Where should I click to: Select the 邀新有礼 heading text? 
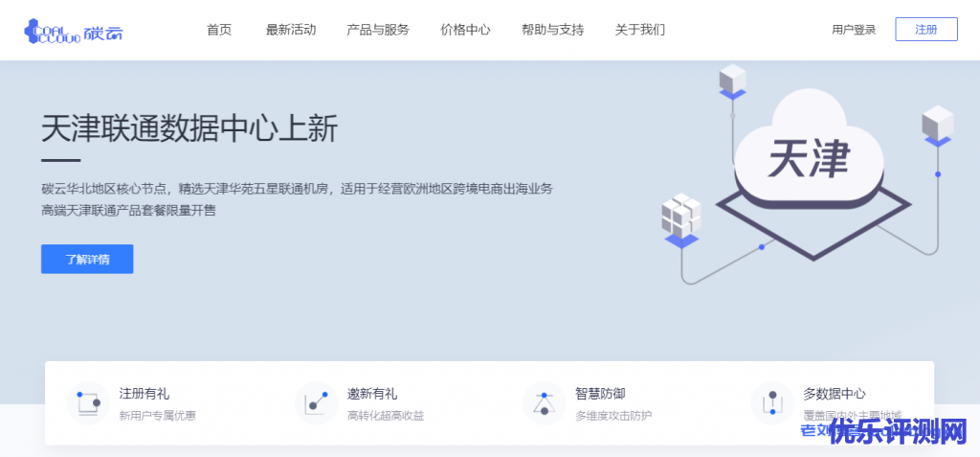(x=372, y=394)
